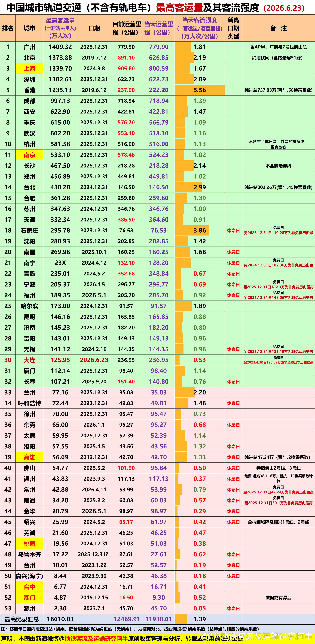The height and width of the screenshot is (644, 315).
Task: Click the 排名 column header
Action: pyautogui.click(x=8, y=28)
